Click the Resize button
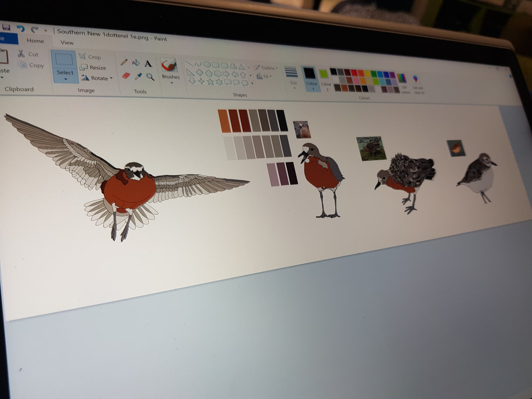This screenshot has width=532, height=399. pyautogui.click(x=93, y=67)
